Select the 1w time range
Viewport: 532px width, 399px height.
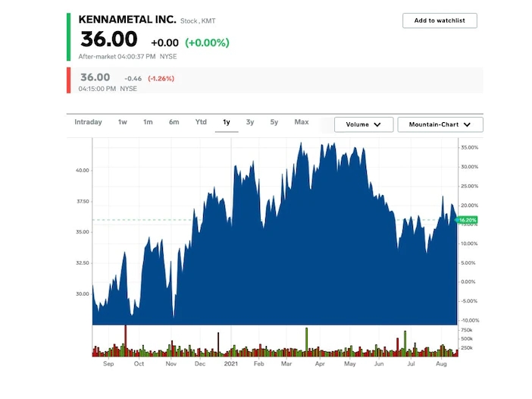click(x=123, y=122)
